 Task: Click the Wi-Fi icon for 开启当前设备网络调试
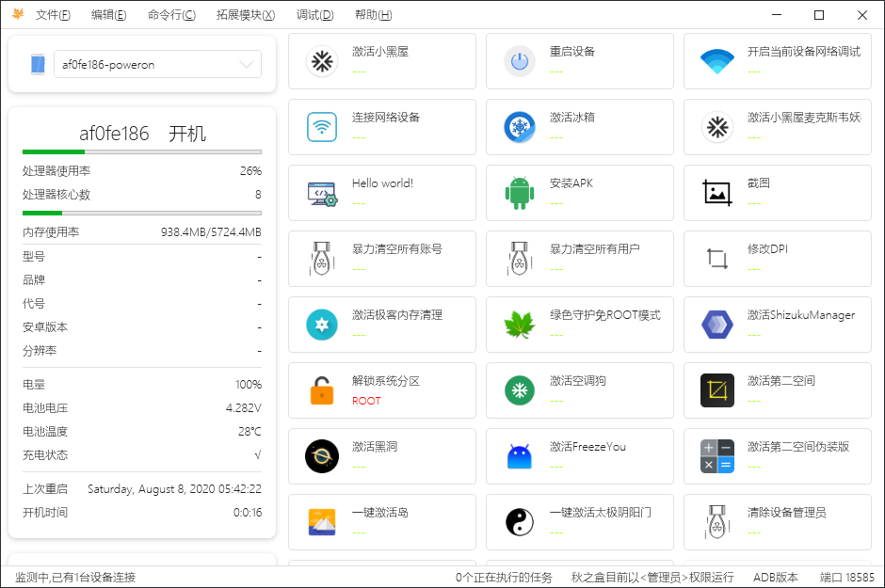click(717, 61)
